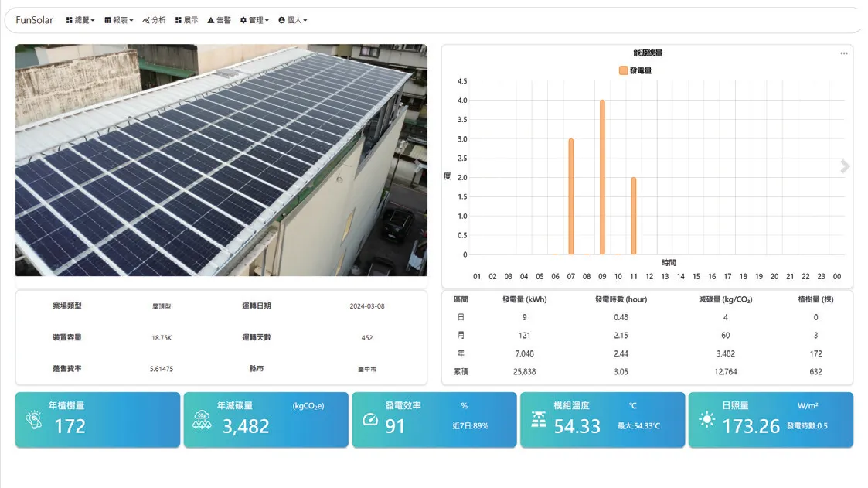This screenshot has height=488, width=868.
Task: Click the 減碳量 (kg/CO₂) column header
Action: pyautogui.click(x=725, y=299)
